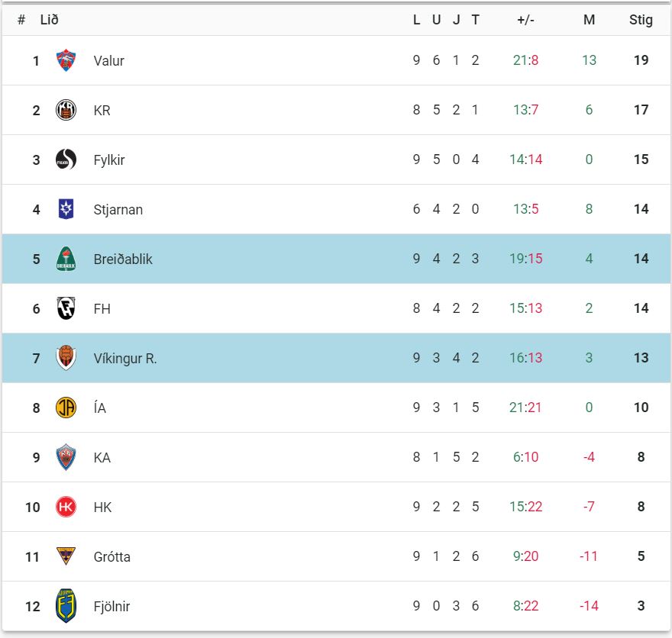
Task: Click the Valur club crest
Action: pyautogui.click(x=66, y=60)
